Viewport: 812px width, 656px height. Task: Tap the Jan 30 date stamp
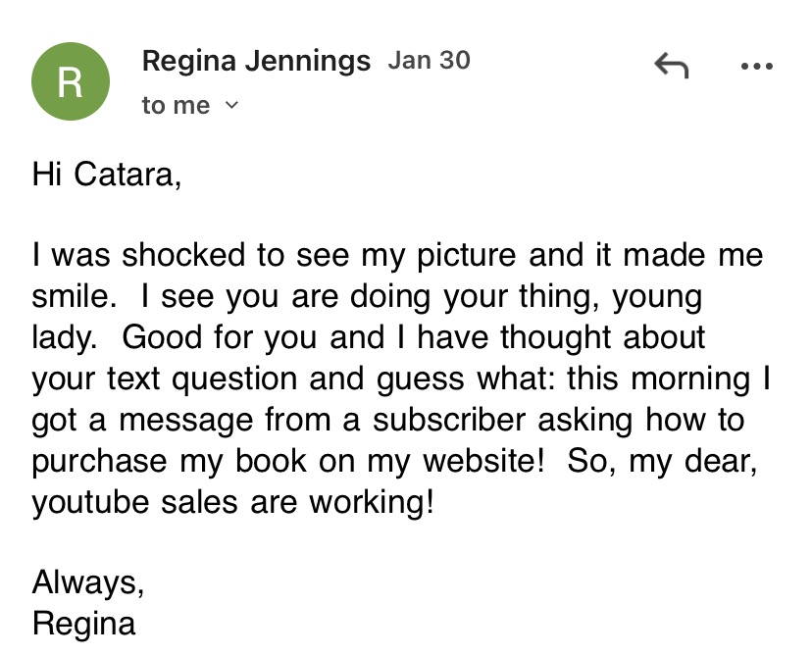[x=429, y=61]
